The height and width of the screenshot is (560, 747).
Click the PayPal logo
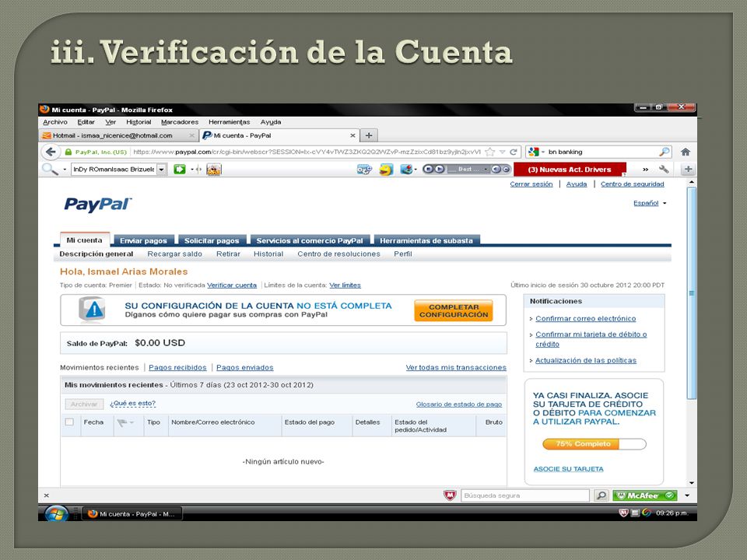(x=98, y=205)
